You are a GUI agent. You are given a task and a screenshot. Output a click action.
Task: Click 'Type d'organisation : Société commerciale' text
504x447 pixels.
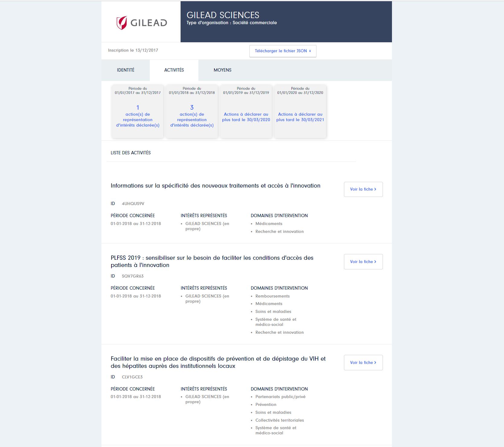coord(232,23)
